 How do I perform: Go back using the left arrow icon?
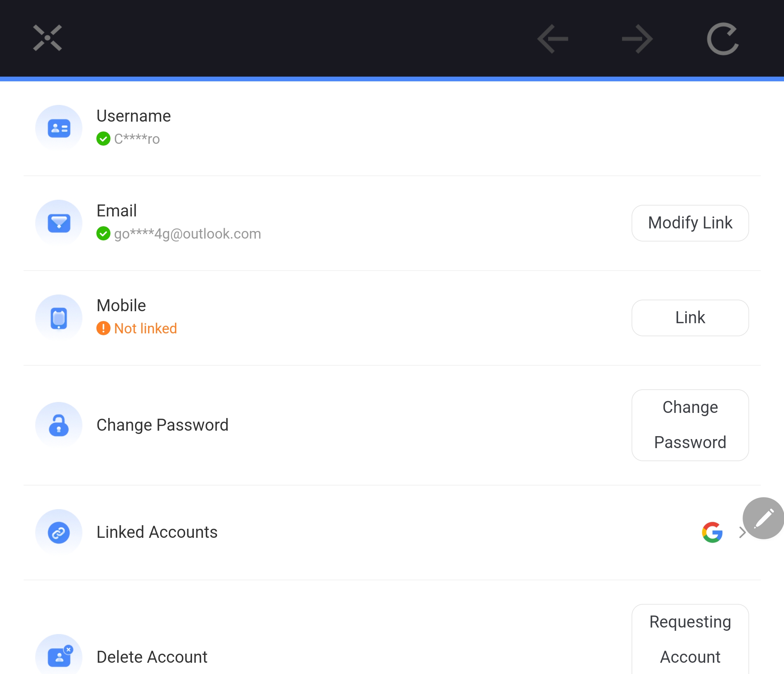(553, 39)
